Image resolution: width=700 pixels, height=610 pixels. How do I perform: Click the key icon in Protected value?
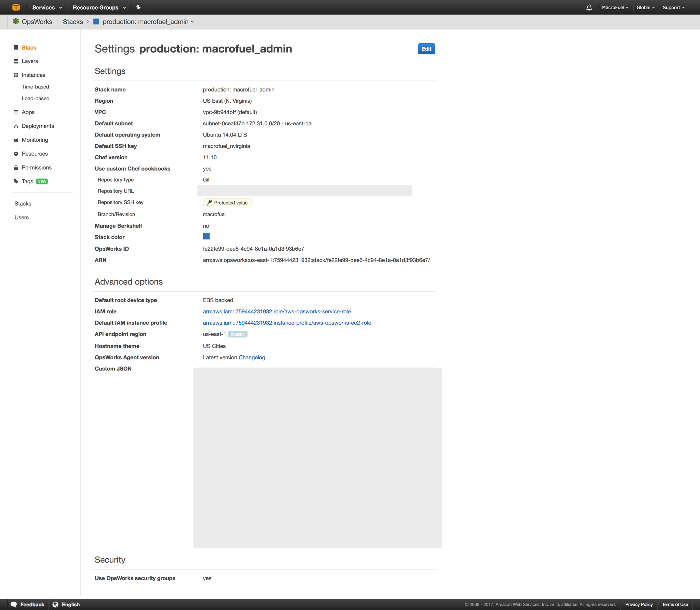209,203
